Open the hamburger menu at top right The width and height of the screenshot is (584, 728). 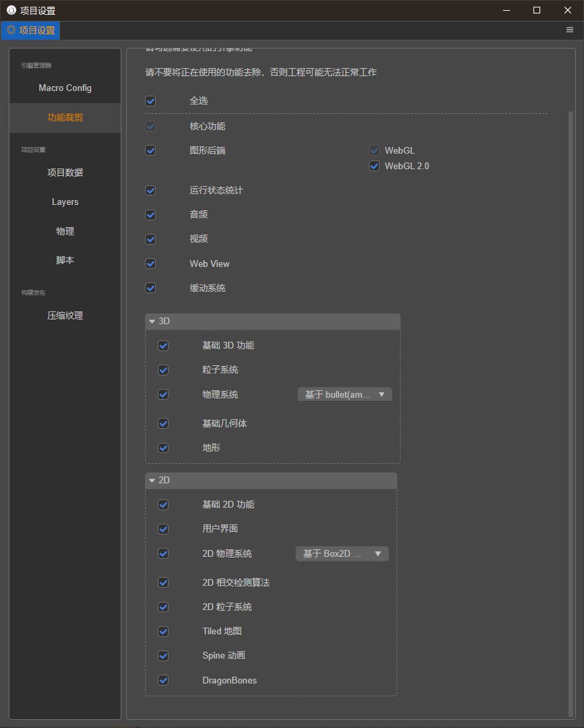tap(570, 30)
